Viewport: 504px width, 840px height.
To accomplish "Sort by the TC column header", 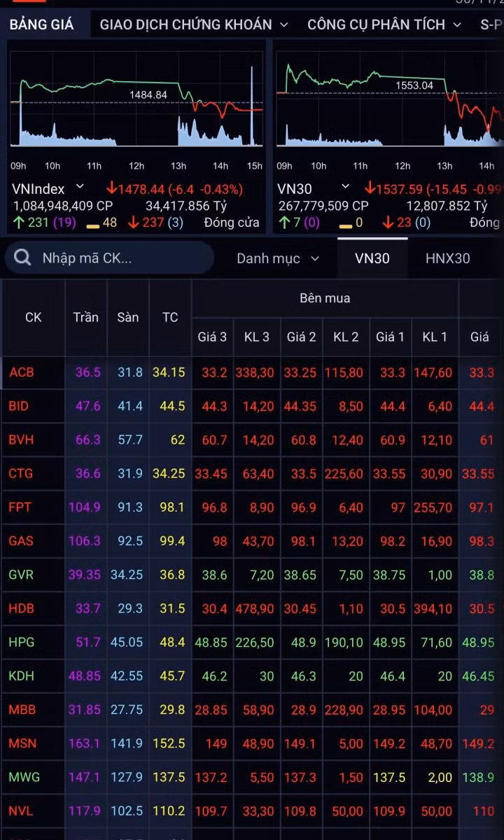I will pos(170,317).
